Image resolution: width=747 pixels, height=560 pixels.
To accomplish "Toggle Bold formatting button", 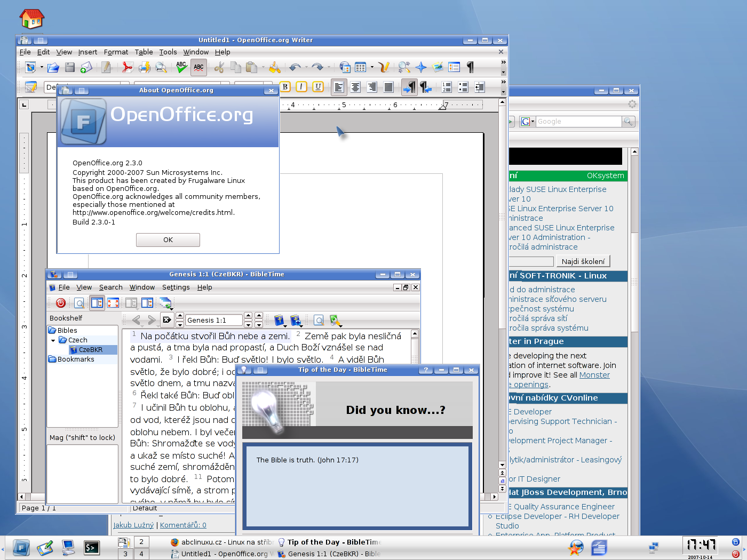I will pos(285,87).
